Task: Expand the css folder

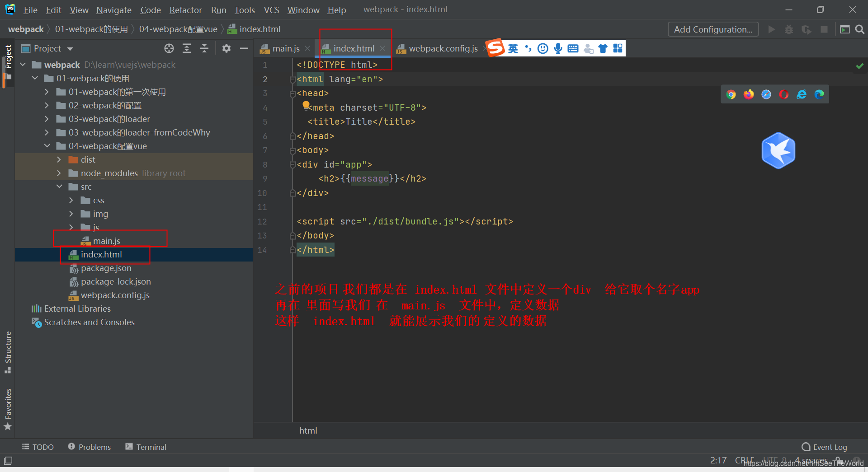Action: [71, 200]
